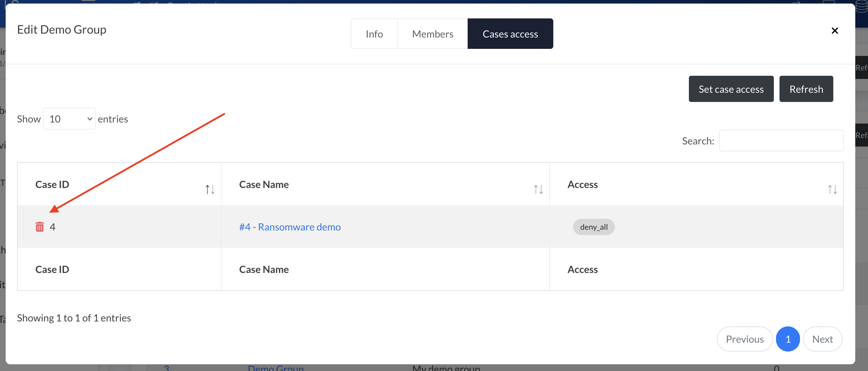Screen dimensions: 868x371
Task: Click inside the Search field
Action: (x=781, y=141)
